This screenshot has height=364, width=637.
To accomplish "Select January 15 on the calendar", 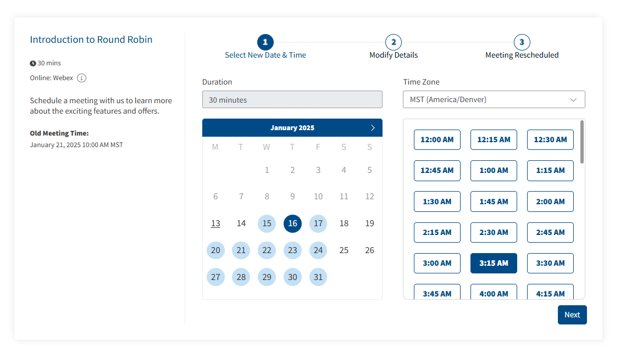I will point(267,223).
